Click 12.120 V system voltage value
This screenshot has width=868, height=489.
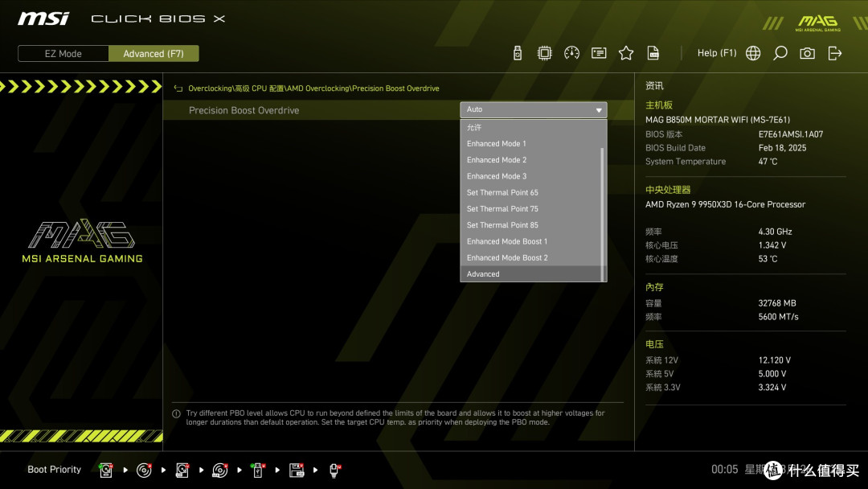point(775,360)
